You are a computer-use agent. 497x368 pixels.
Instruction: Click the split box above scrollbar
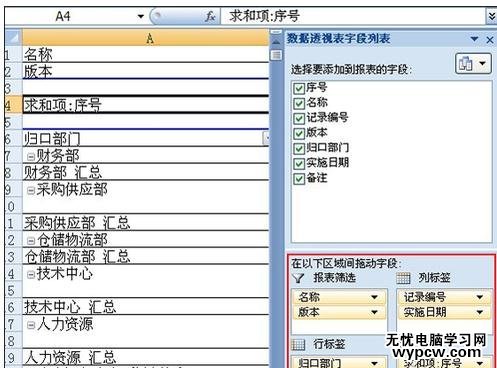[276, 32]
